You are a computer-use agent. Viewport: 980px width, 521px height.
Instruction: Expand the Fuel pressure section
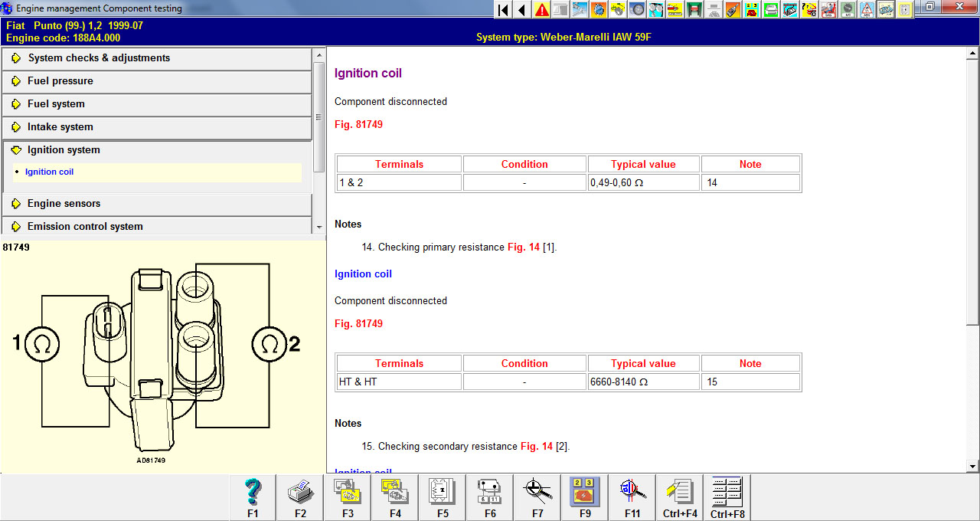pos(60,81)
